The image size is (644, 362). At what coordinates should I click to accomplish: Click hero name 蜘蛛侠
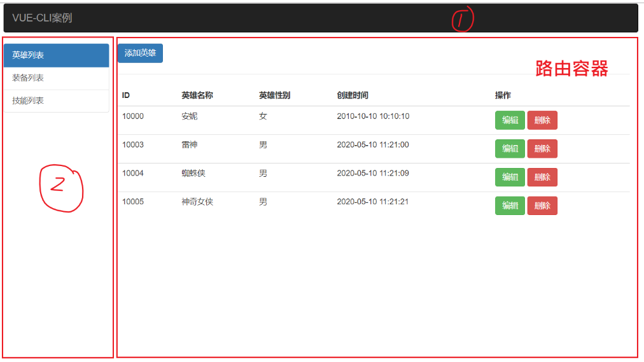(193, 173)
